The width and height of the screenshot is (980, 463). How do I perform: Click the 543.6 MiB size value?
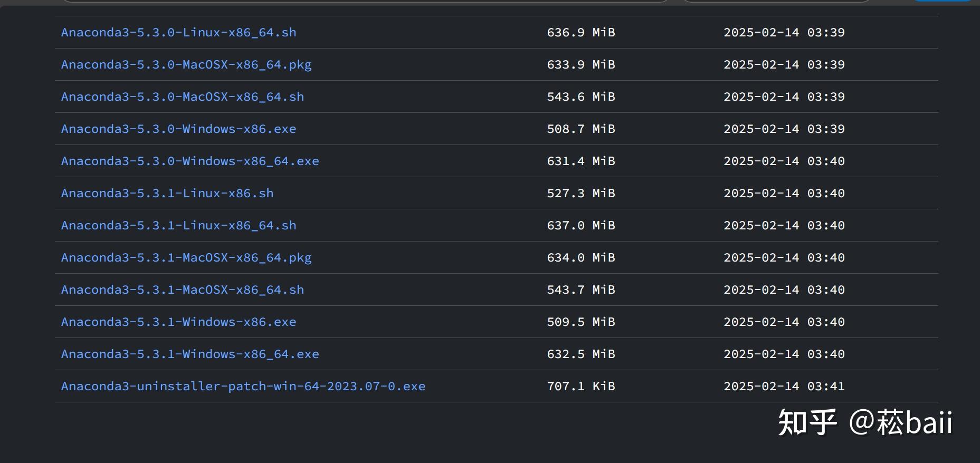581,97
